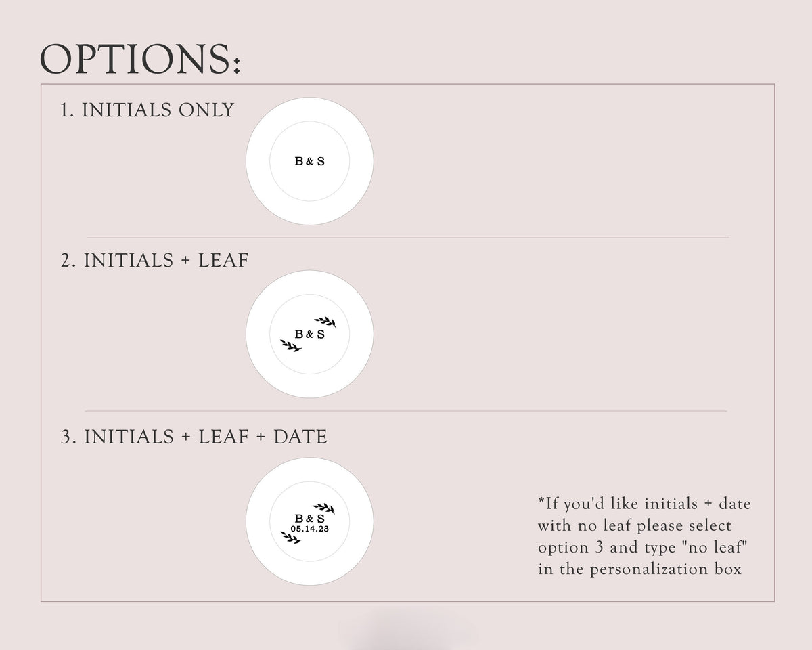Click the outer white ring of the date sample

point(257,521)
